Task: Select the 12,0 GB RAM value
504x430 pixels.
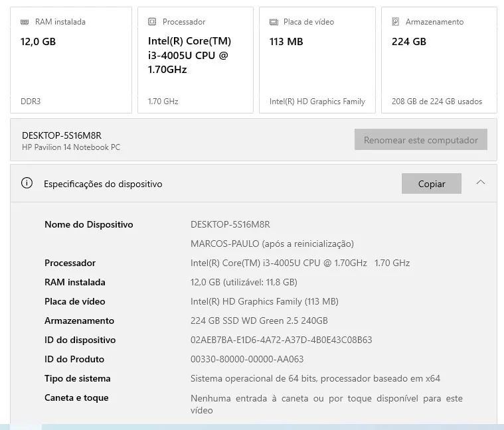Action: (x=38, y=42)
